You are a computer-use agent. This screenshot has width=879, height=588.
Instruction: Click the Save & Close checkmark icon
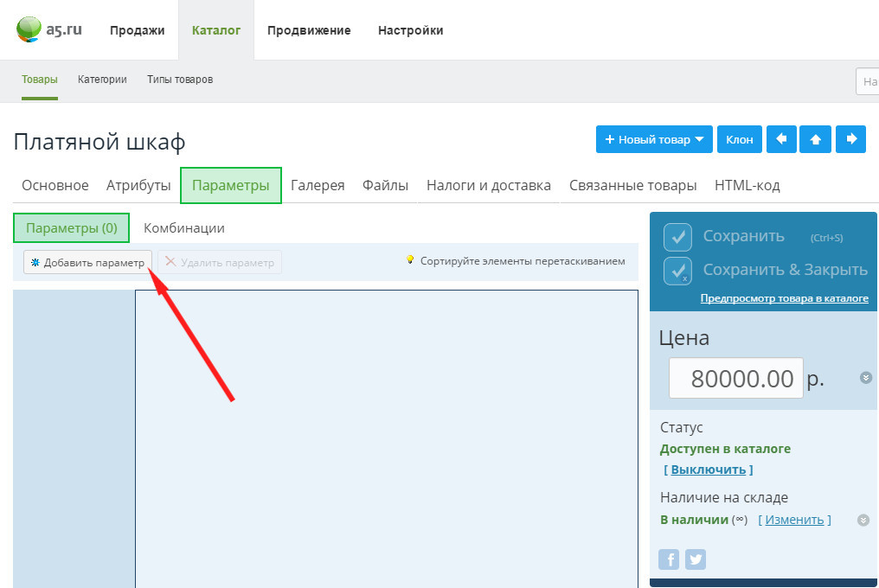677,272
